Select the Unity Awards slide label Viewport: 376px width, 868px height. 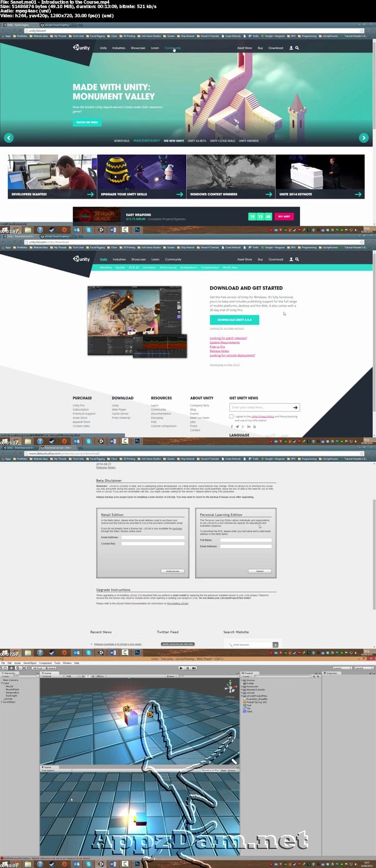tap(248, 141)
